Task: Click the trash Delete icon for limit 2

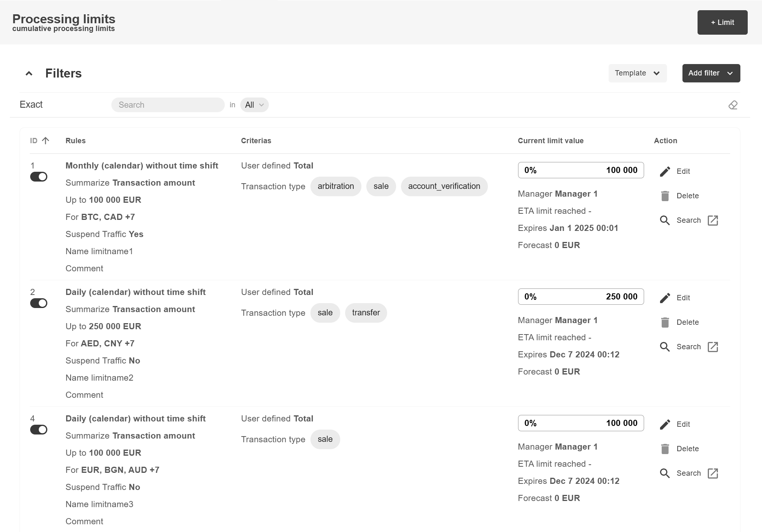Action: pos(665,322)
